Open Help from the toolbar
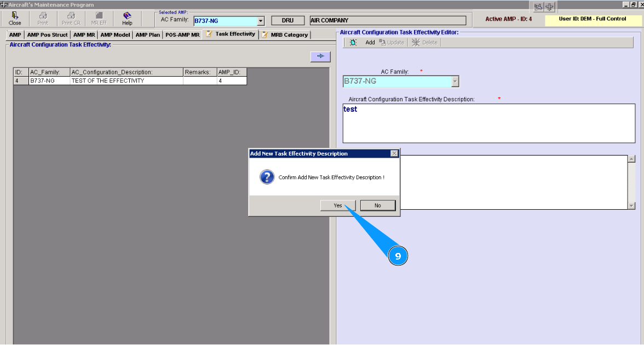Viewport: 644px width, 345px height. point(127,19)
